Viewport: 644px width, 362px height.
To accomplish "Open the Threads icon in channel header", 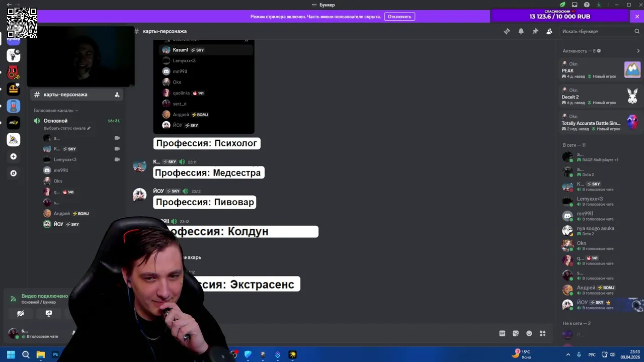I will tap(507, 31).
